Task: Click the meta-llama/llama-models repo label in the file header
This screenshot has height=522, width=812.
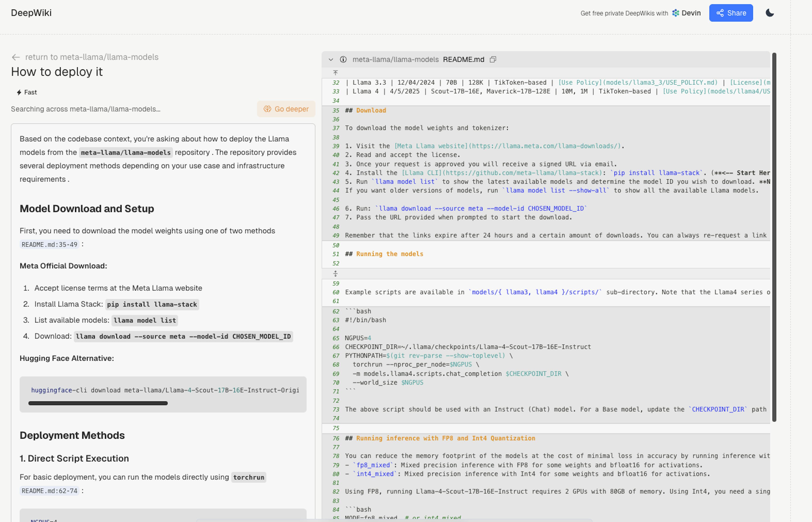Action: pos(395,60)
